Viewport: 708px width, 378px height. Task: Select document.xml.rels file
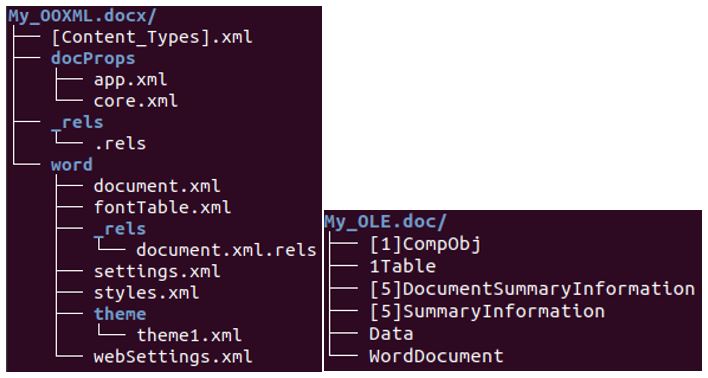click(226, 250)
